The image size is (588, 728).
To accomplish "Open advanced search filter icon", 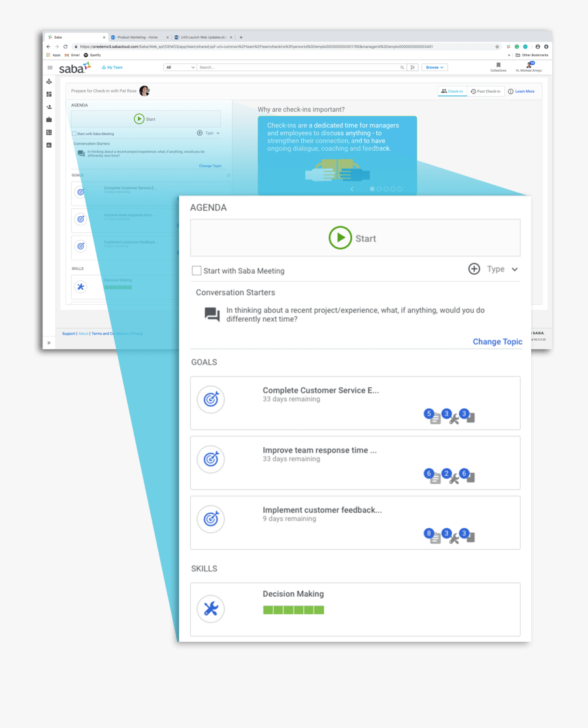I will 412,67.
